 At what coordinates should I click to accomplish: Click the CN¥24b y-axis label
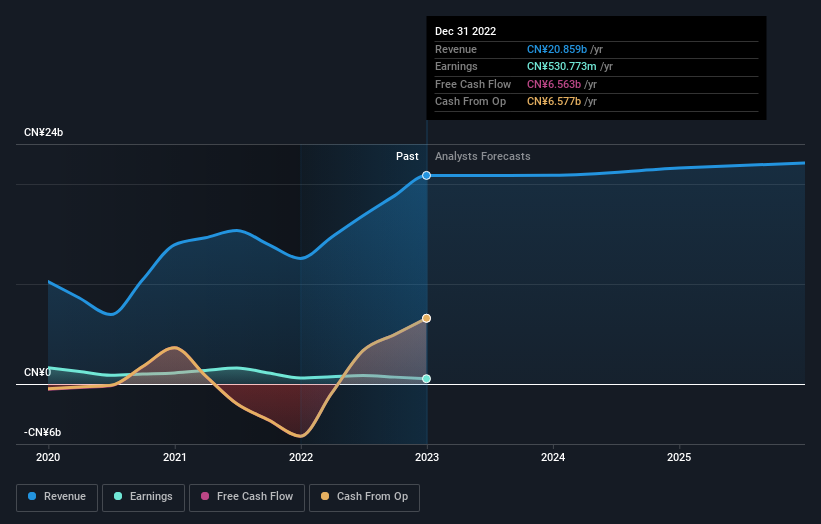tap(43, 132)
